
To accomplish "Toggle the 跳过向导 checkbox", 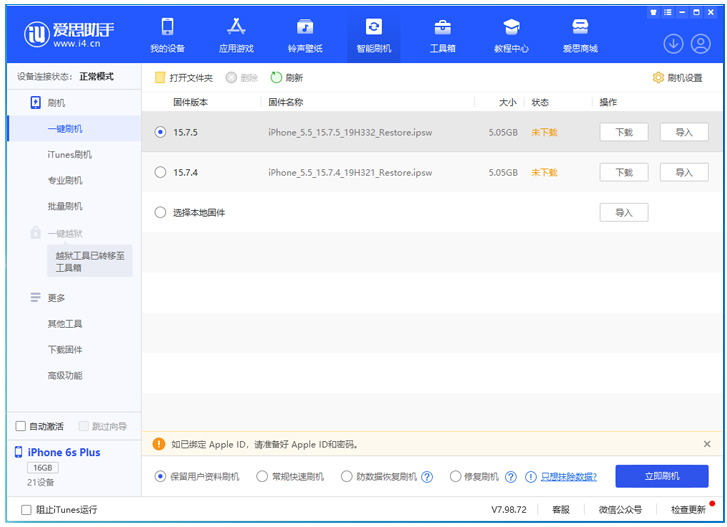I will (x=83, y=426).
